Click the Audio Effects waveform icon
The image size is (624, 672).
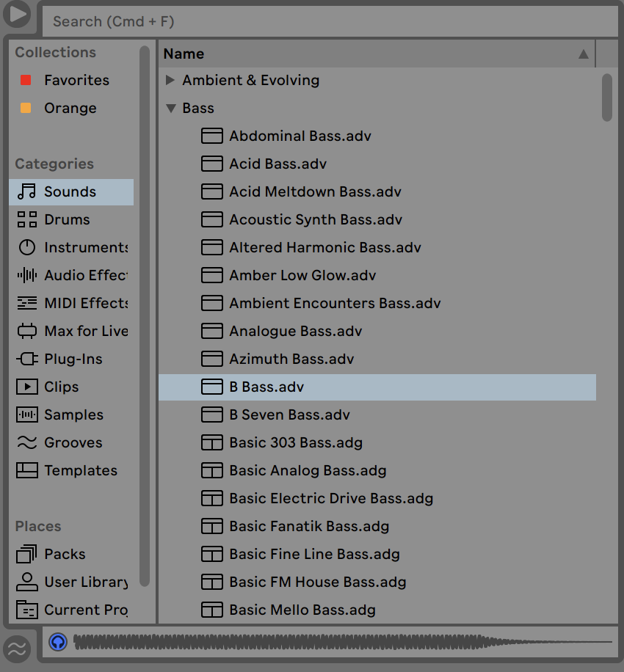(x=26, y=275)
